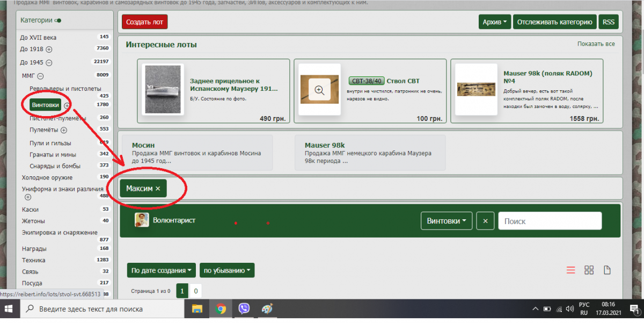Image resolution: width=644 pixels, height=323 pixels.
Task: Click the magnifier on СВТ barrel thumbnail
Action: pos(319,90)
